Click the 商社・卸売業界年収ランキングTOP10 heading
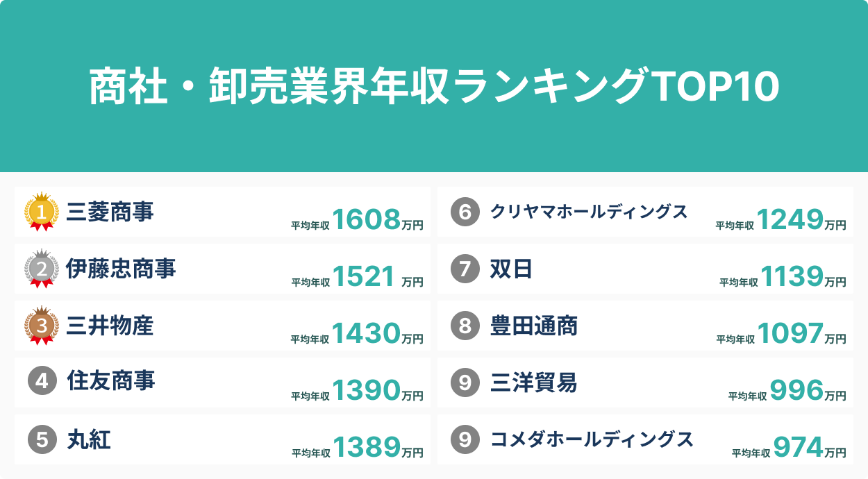The width and height of the screenshot is (868, 479). (x=434, y=87)
